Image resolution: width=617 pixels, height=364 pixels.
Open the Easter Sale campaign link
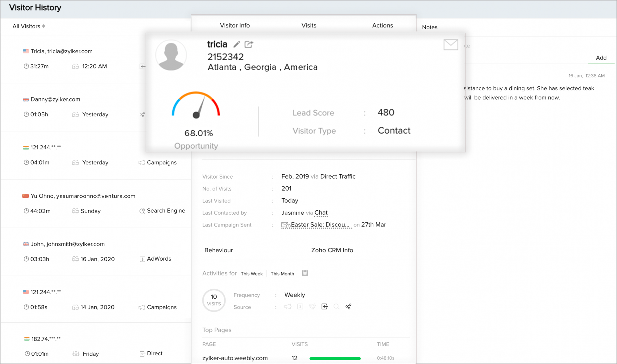click(x=320, y=225)
